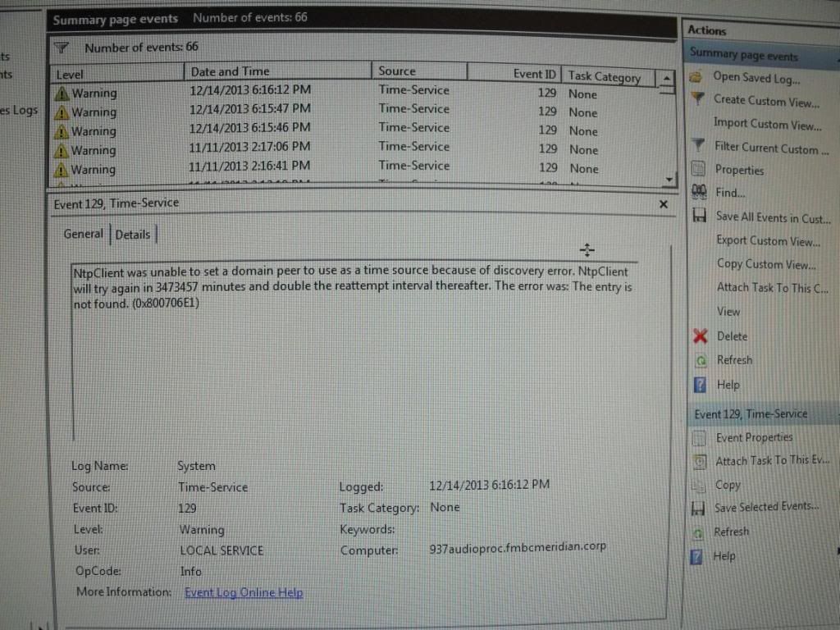
Task: Click the Open Saved Log folder icon
Action: pos(696,77)
